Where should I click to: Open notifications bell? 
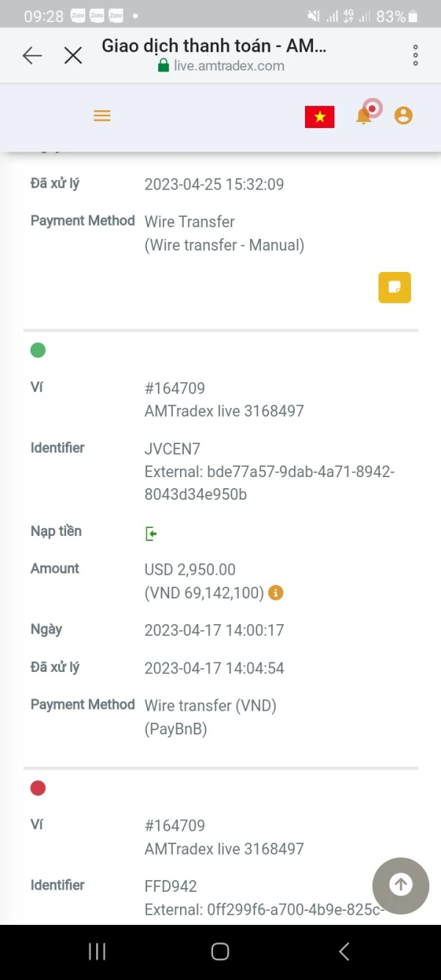364,116
